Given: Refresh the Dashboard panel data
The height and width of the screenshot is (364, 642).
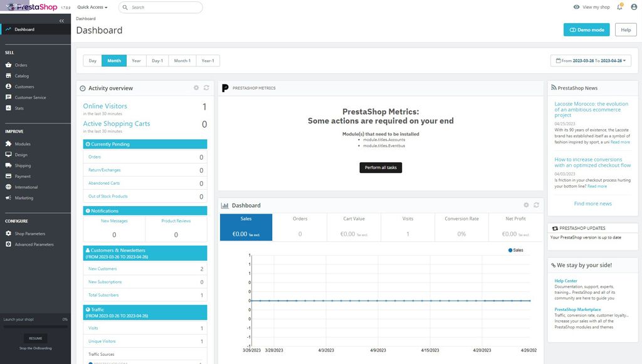Looking at the screenshot, I should [536, 205].
